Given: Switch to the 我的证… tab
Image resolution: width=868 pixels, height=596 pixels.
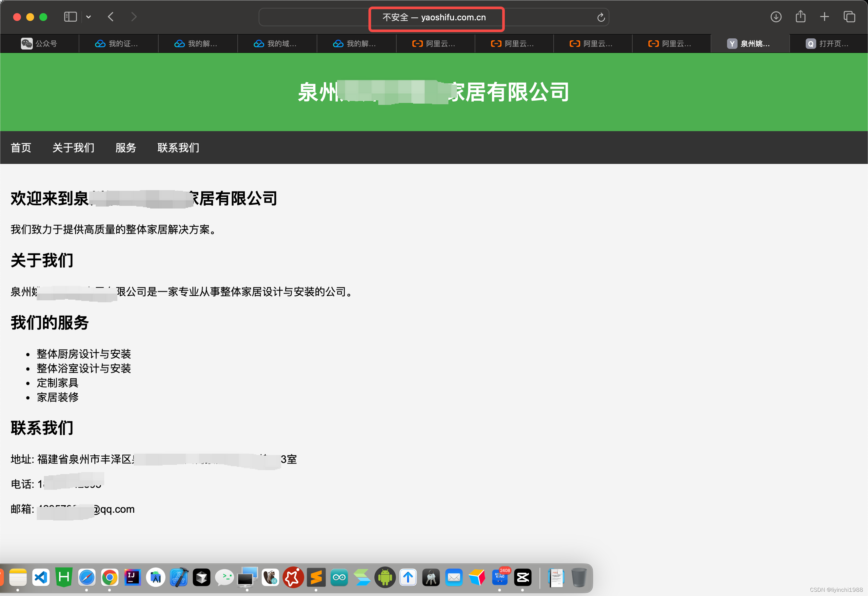Looking at the screenshot, I should pos(118,44).
